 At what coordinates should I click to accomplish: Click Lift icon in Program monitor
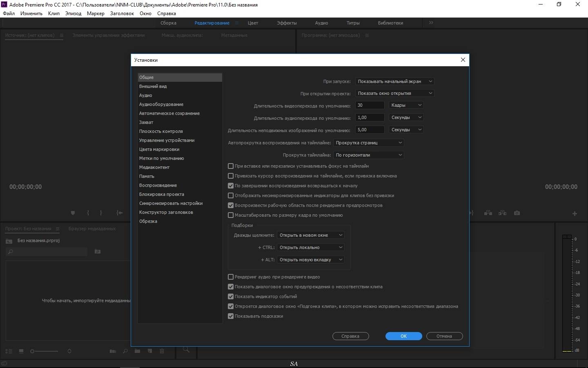pyautogui.click(x=488, y=213)
